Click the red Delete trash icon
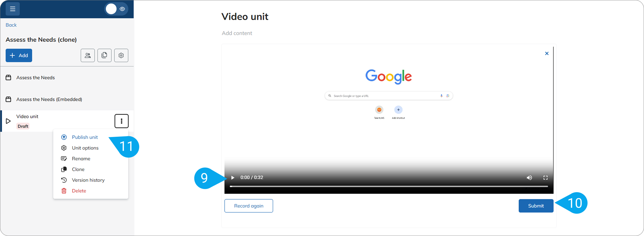644x236 pixels. point(64,191)
